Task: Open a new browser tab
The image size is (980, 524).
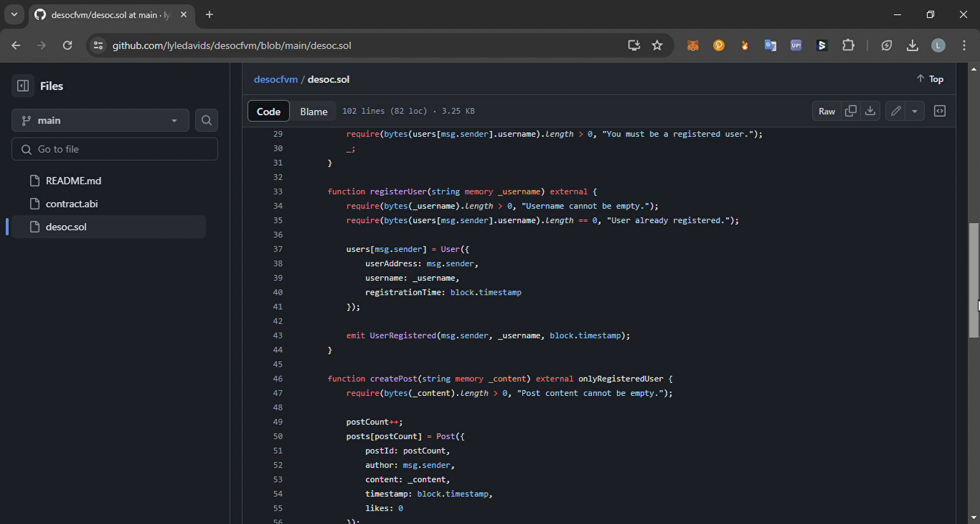Action: click(209, 14)
